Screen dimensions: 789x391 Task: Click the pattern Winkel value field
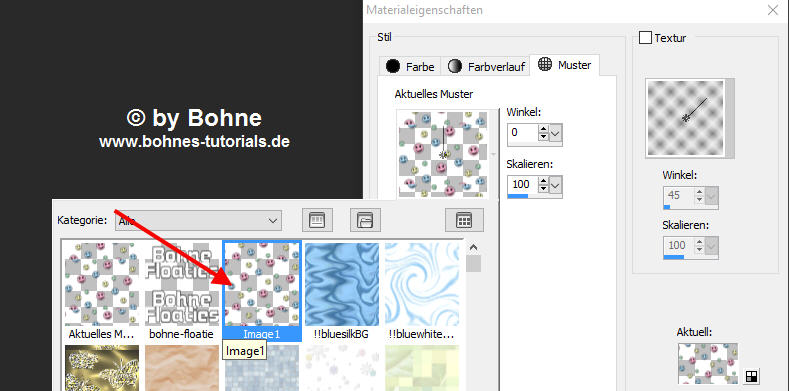coord(522,133)
